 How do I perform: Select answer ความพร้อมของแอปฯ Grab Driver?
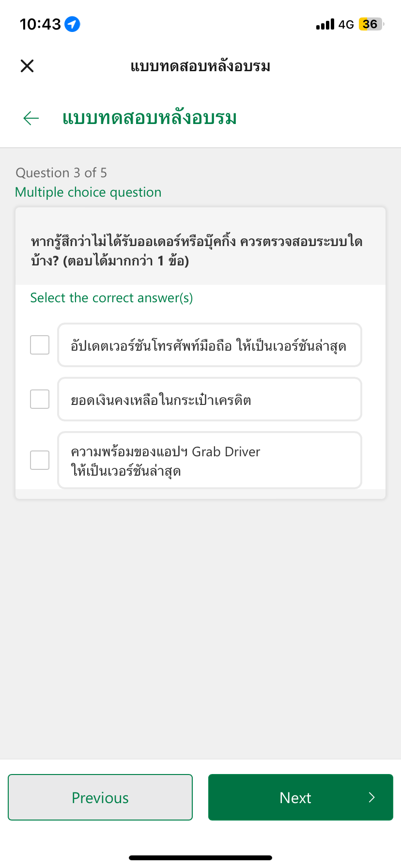(210, 460)
